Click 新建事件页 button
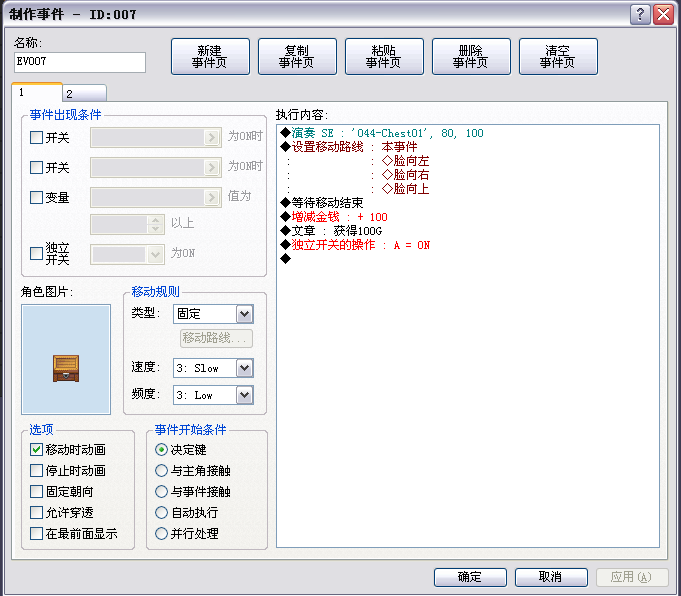The height and width of the screenshot is (596, 681). 210,56
